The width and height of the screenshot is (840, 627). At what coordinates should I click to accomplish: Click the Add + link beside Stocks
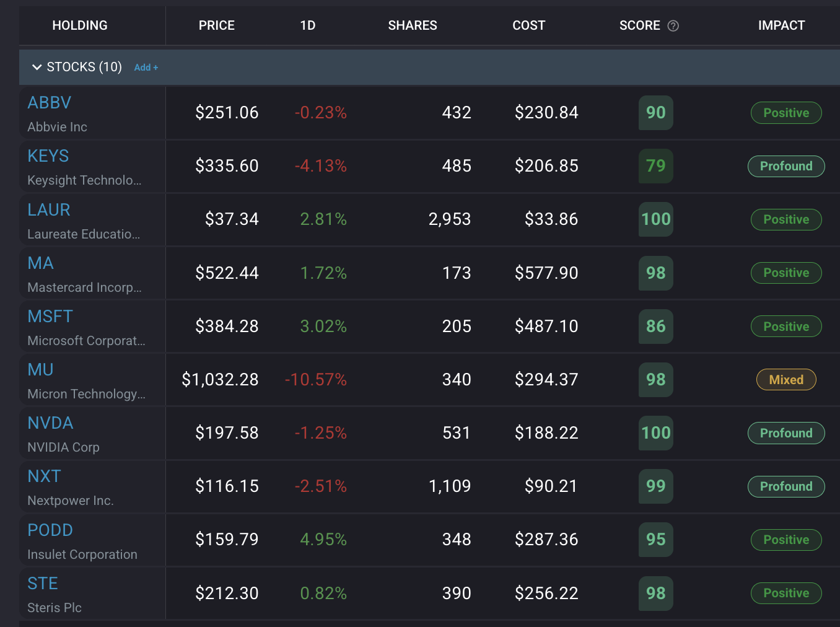[x=146, y=68]
